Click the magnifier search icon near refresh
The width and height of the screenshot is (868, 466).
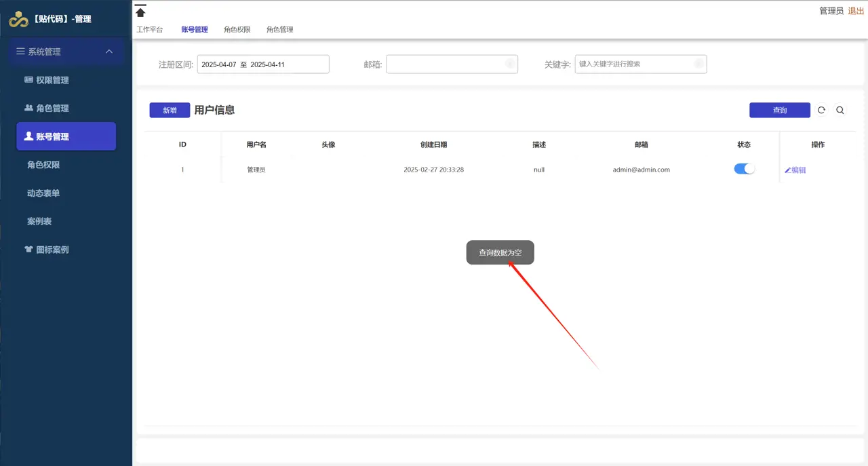(840, 110)
